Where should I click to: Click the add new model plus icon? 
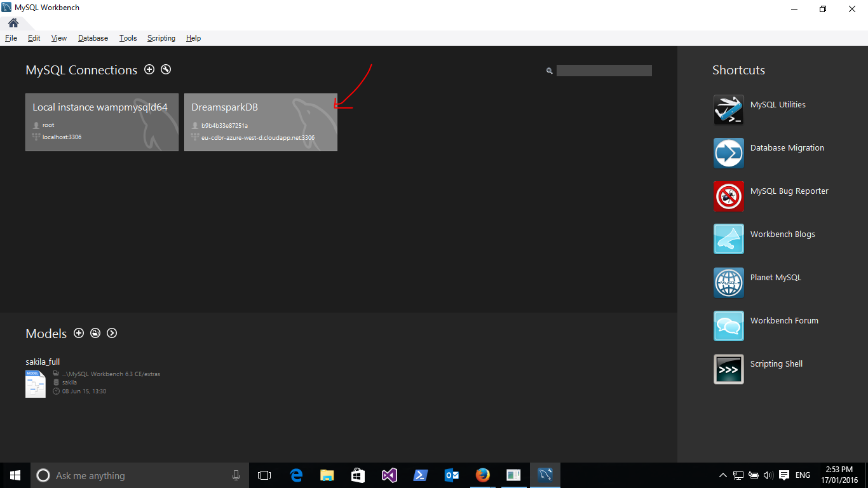[x=79, y=333]
